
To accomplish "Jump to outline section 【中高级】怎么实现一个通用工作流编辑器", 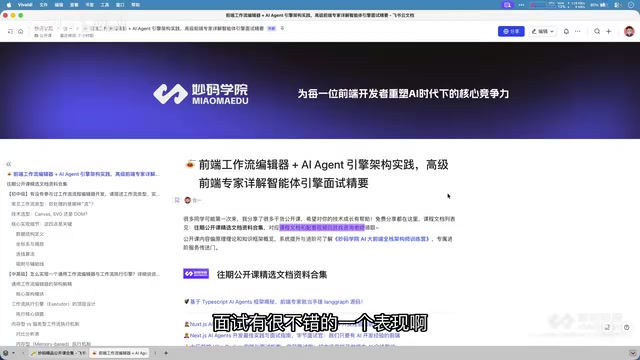I will coord(84,274).
